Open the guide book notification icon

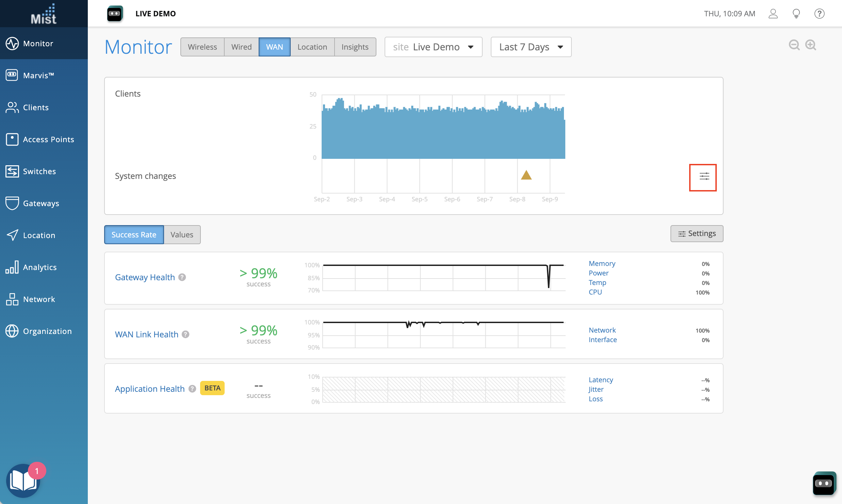23,481
